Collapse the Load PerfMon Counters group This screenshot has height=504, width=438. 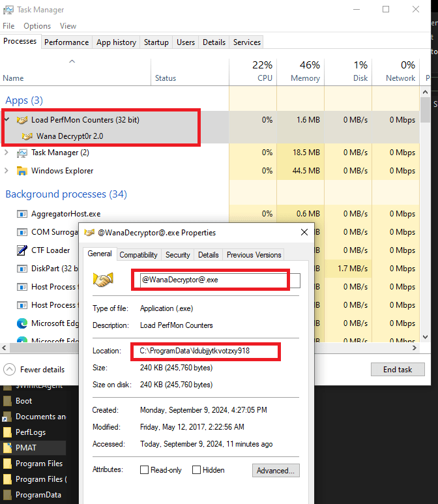pyautogui.click(x=7, y=120)
